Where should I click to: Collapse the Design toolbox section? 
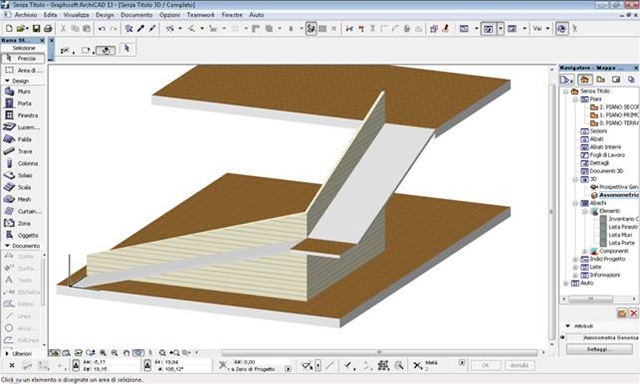pos(7,81)
